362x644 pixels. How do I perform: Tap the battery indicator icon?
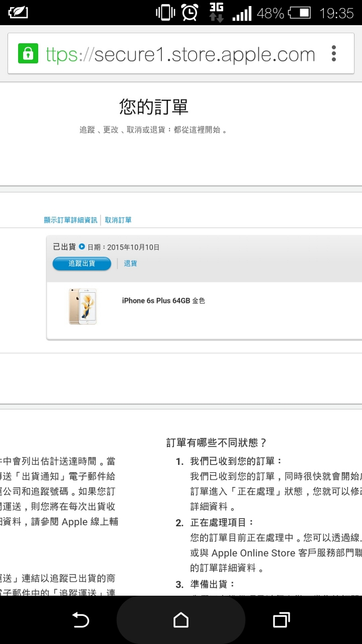tap(300, 13)
